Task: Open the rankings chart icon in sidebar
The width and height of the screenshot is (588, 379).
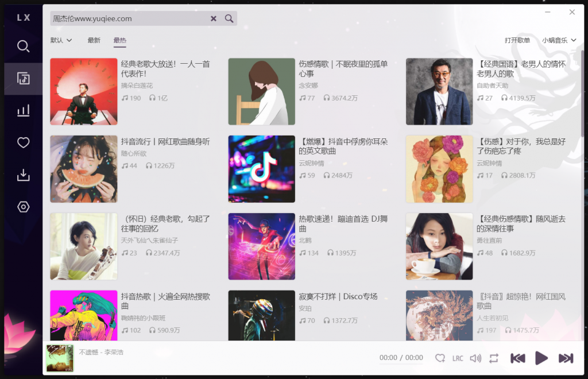Action: [23, 110]
